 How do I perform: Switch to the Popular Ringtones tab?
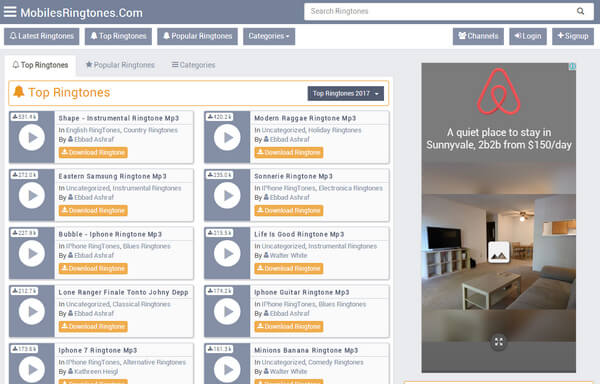coord(120,65)
